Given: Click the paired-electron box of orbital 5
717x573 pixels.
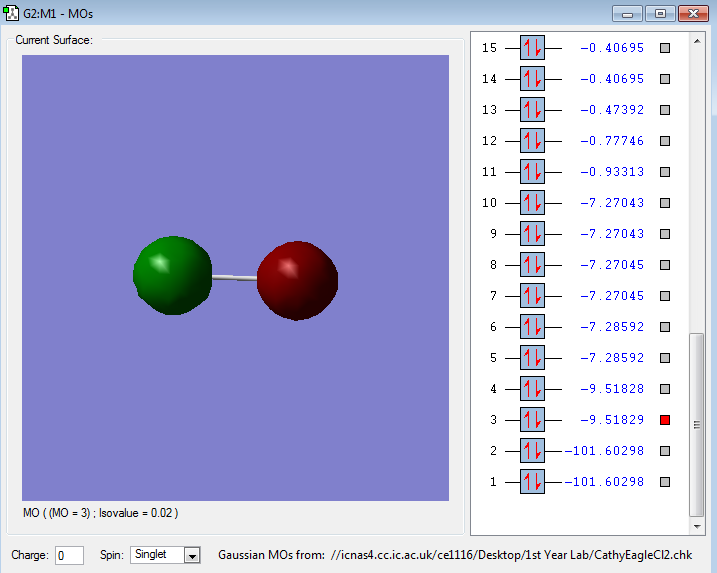Looking at the screenshot, I should (x=532, y=358).
